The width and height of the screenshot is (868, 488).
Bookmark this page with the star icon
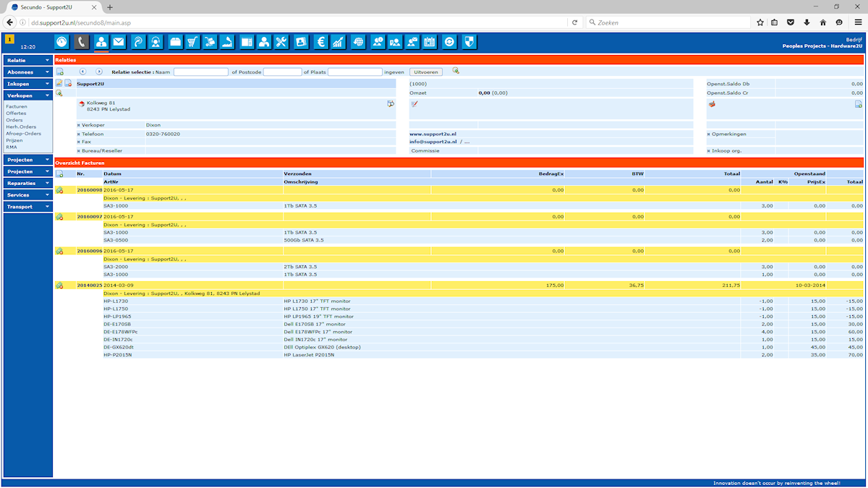tap(760, 22)
